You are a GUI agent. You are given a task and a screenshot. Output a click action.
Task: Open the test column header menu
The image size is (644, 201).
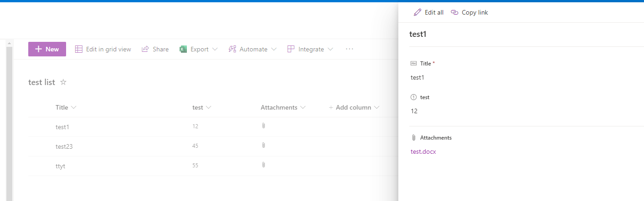202,108
